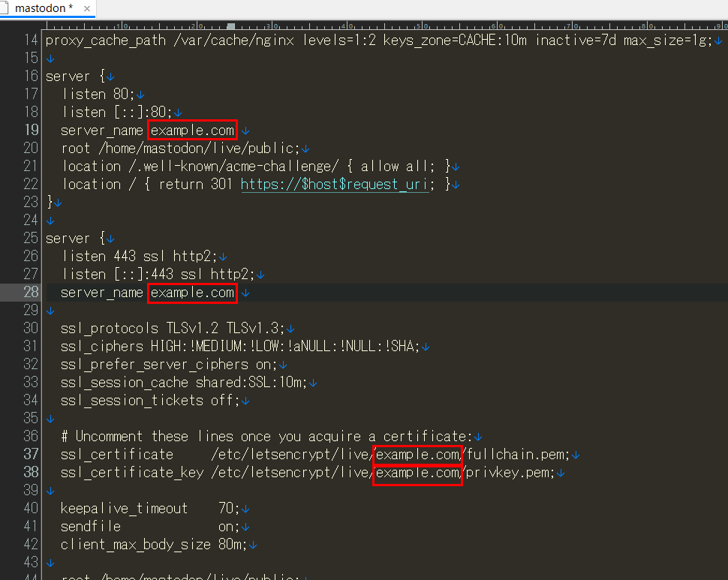This screenshot has height=580, width=728.
Task: Place cursor in example.com on line 28
Action: [192, 293]
